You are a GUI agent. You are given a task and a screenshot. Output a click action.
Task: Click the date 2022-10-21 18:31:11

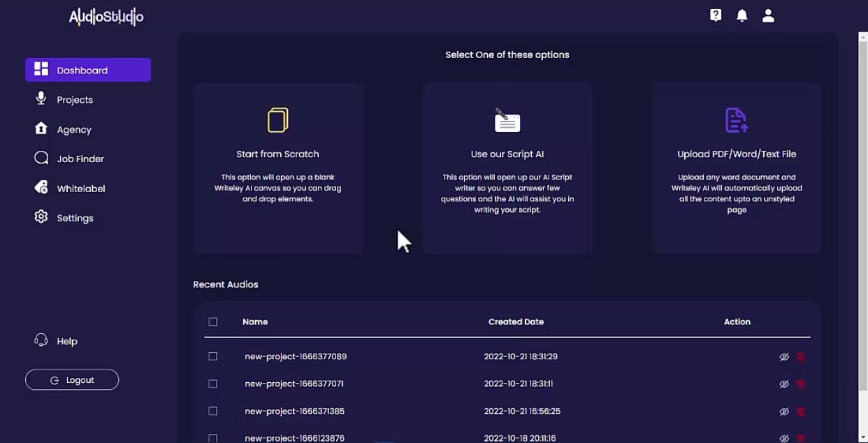pyautogui.click(x=519, y=384)
